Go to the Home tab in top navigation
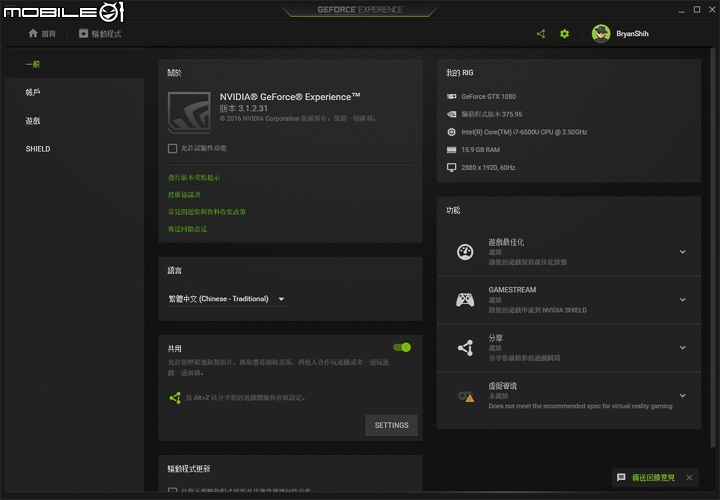This screenshot has height=500, width=720. 42,34
